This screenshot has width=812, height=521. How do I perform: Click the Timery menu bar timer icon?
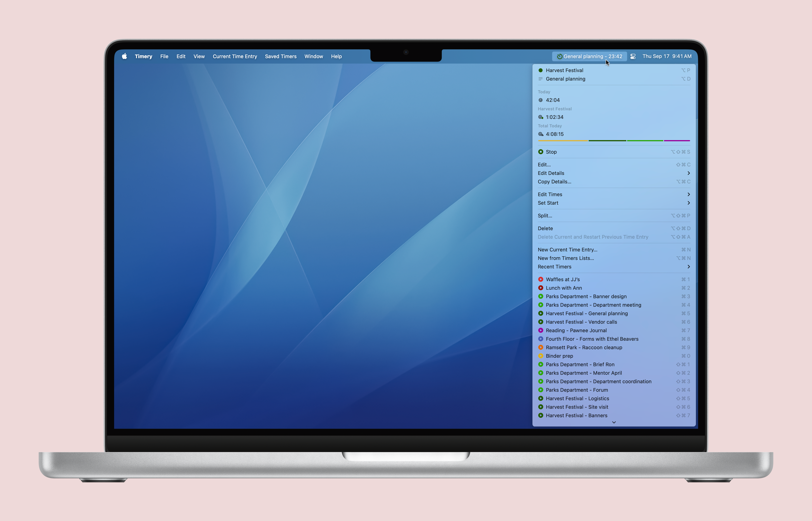pos(560,56)
